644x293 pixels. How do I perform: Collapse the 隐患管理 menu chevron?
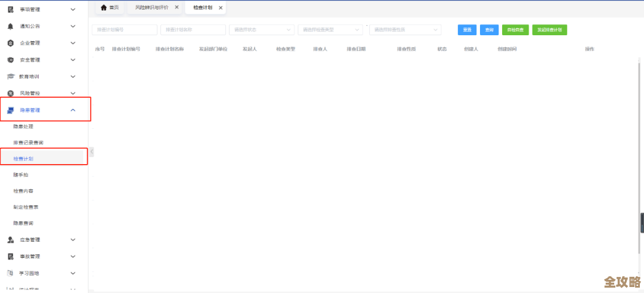pos(73,110)
